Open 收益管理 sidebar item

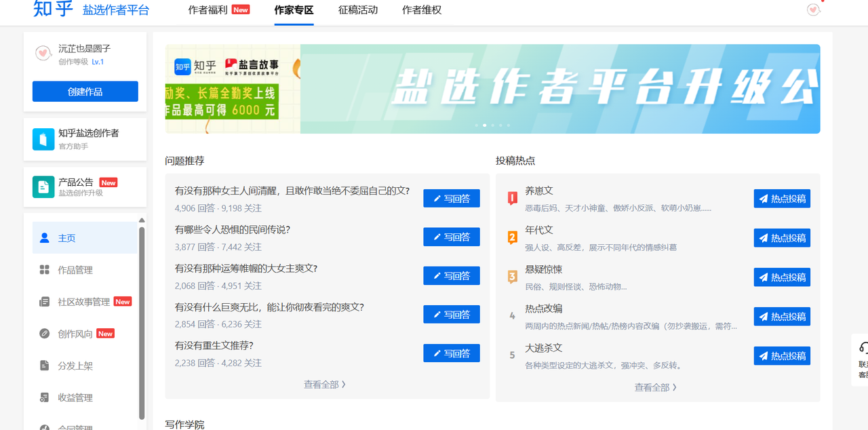(85, 397)
